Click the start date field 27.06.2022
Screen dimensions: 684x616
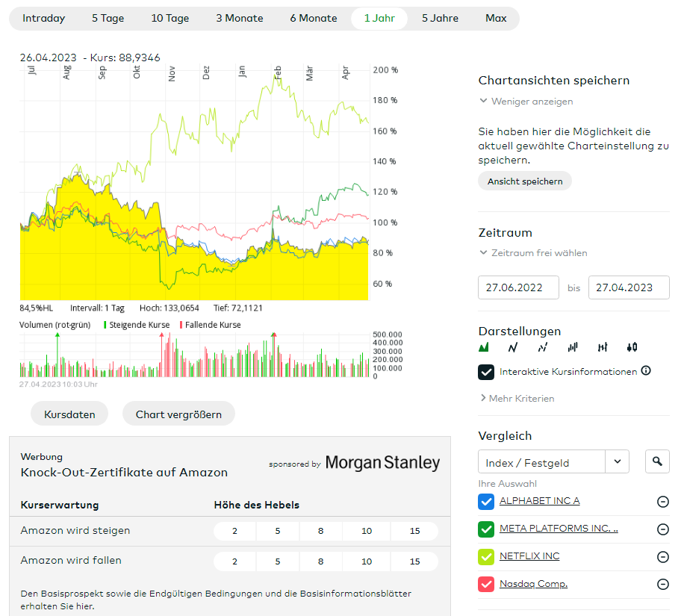pos(519,287)
